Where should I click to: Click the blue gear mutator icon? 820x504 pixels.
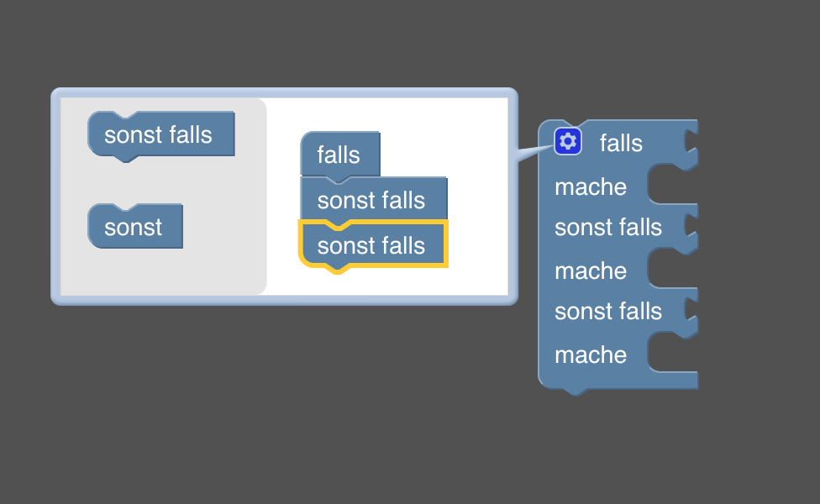568,141
